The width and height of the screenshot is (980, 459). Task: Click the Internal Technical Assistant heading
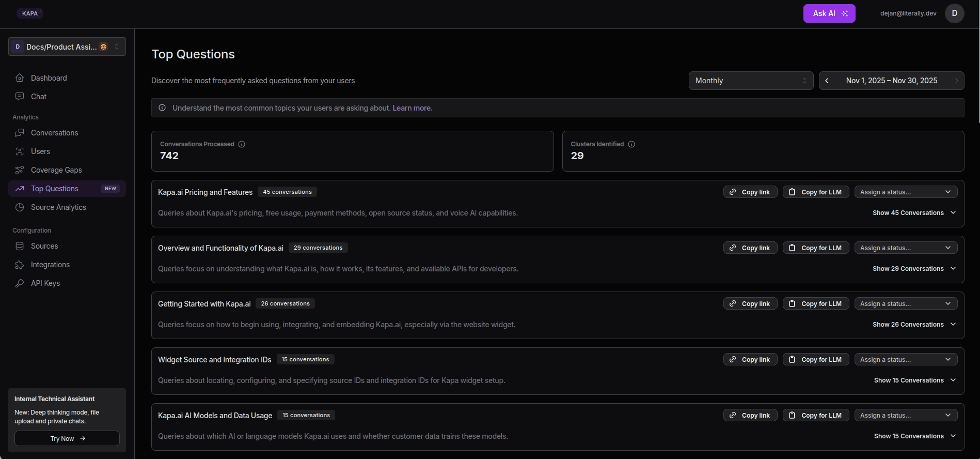(55, 399)
